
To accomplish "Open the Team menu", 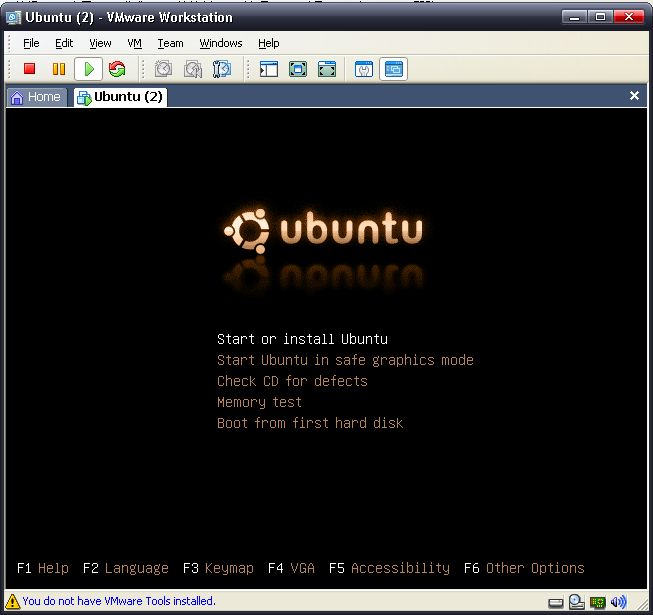I will [x=170, y=43].
